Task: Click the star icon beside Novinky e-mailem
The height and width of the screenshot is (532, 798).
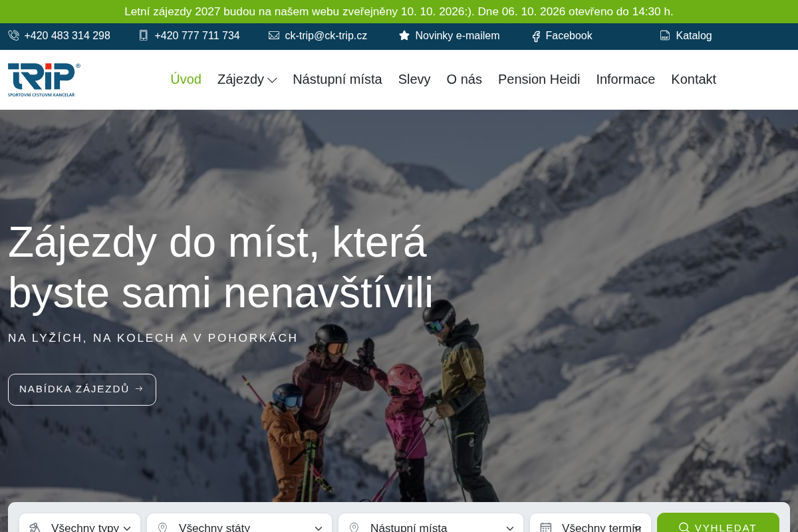Action: click(404, 36)
